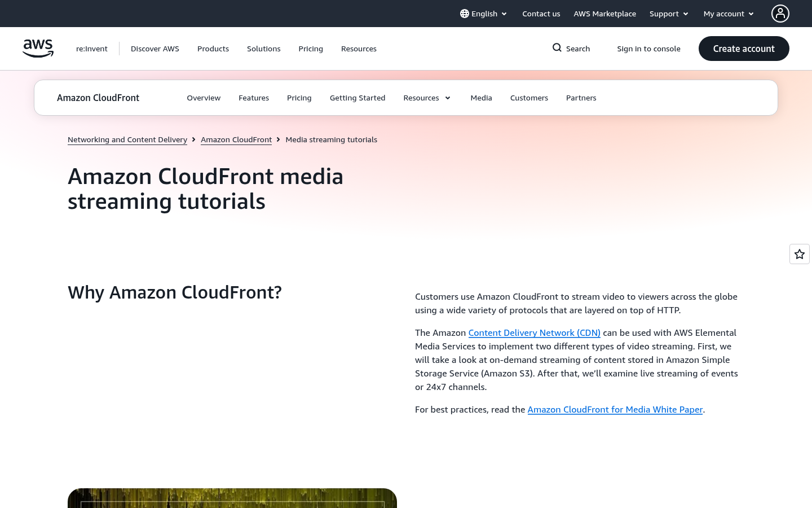Click the Amazon CloudFront product title
The height and width of the screenshot is (508, 812).
click(x=98, y=98)
